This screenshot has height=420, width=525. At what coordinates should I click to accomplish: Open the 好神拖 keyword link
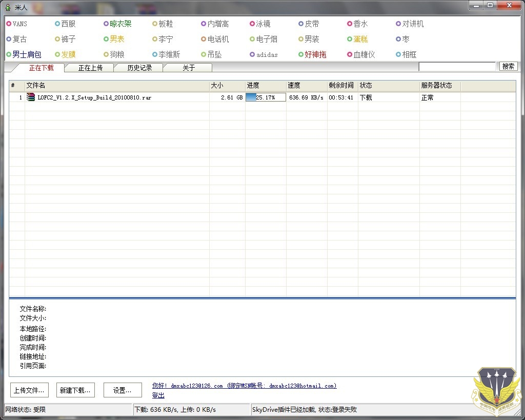click(x=315, y=54)
